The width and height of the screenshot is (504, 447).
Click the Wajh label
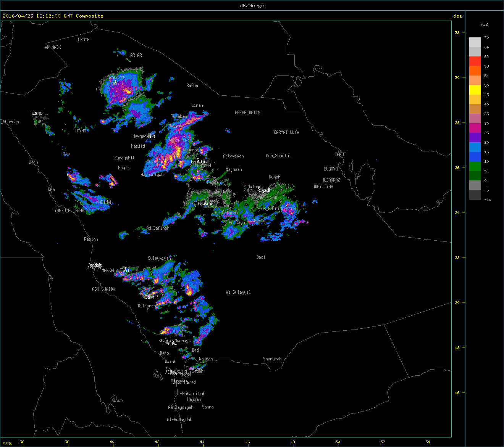[33, 162]
